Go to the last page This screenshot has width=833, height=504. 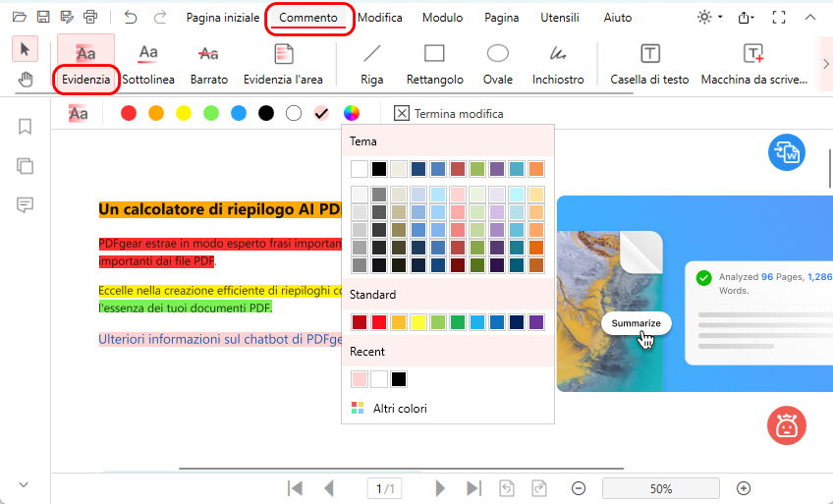pyautogui.click(x=473, y=488)
